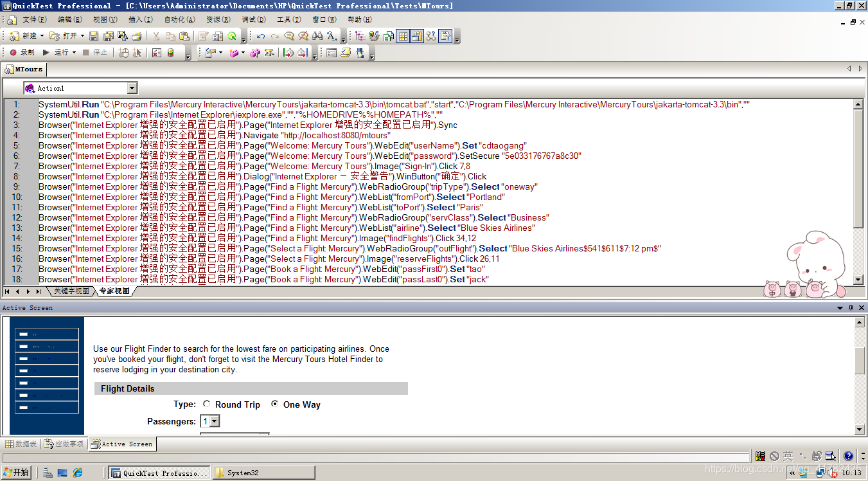Open the 编辑(E) menu

coord(70,20)
